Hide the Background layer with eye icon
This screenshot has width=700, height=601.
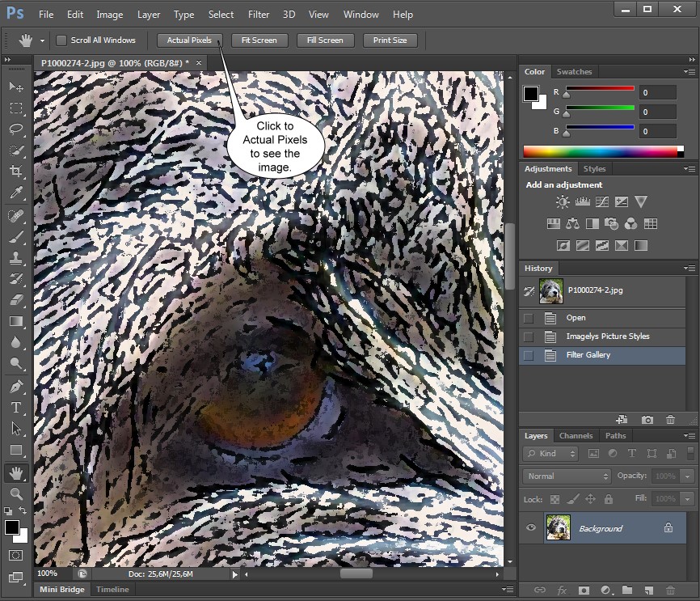tap(531, 528)
